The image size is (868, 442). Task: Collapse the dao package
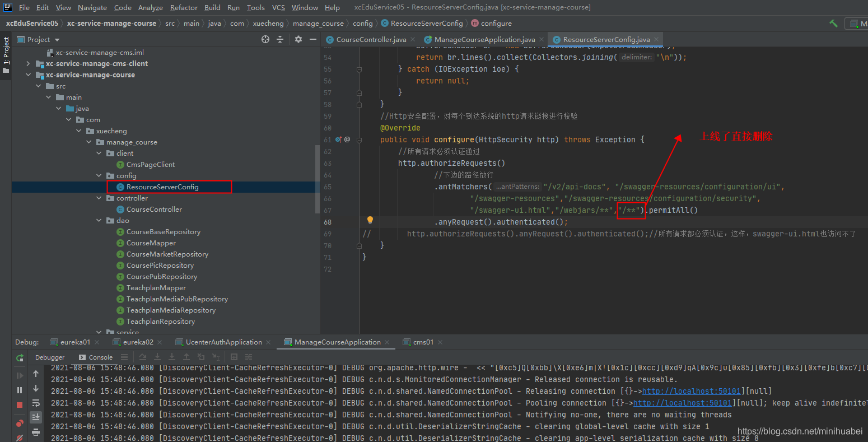point(99,221)
